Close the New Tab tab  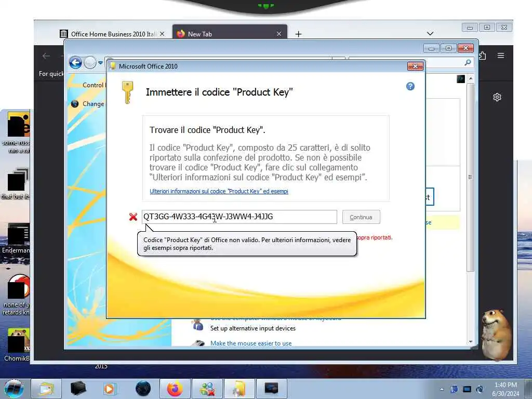click(x=279, y=34)
